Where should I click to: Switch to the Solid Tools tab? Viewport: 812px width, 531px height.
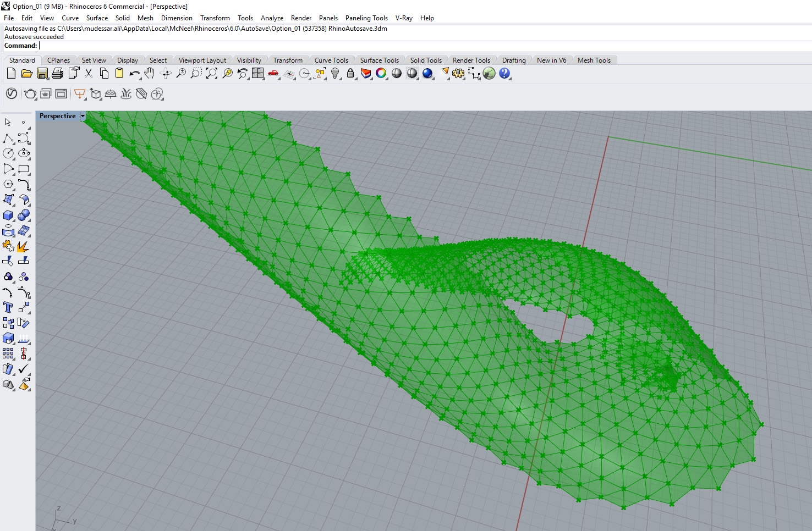coord(426,60)
